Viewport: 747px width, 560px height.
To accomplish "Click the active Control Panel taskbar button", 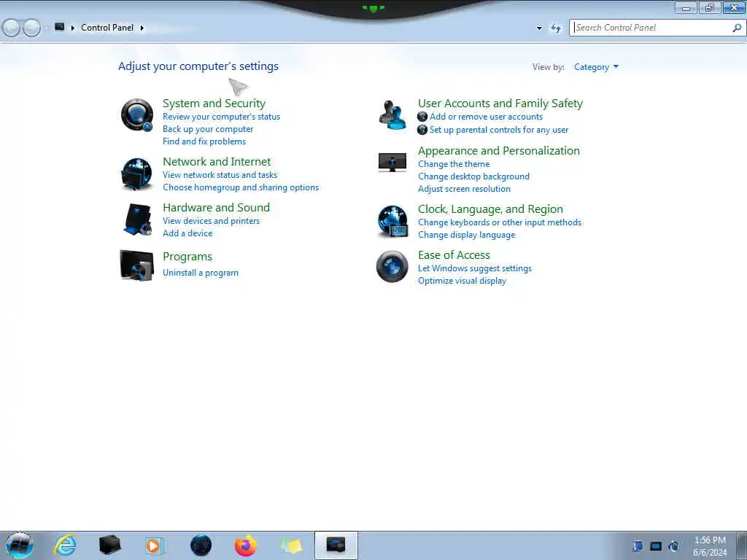I will tap(336, 545).
